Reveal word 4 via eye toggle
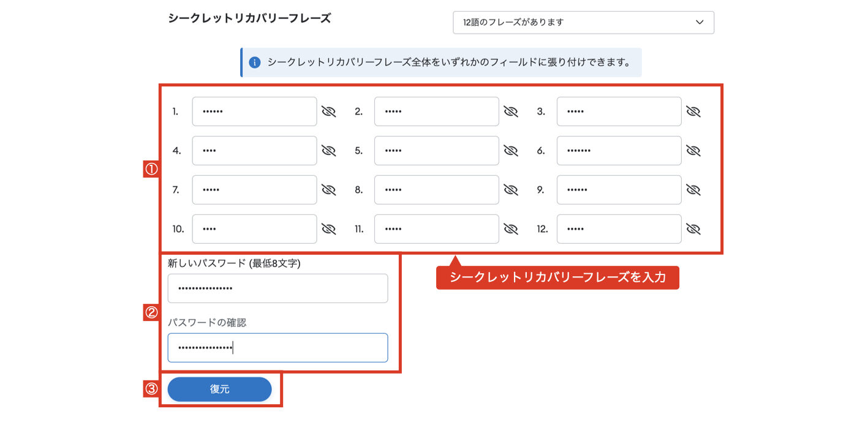The height and width of the screenshot is (441, 868). pyautogui.click(x=329, y=151)
